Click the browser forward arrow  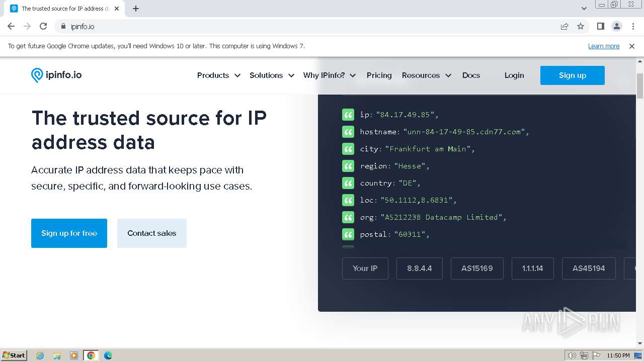[x=27, y=26]
